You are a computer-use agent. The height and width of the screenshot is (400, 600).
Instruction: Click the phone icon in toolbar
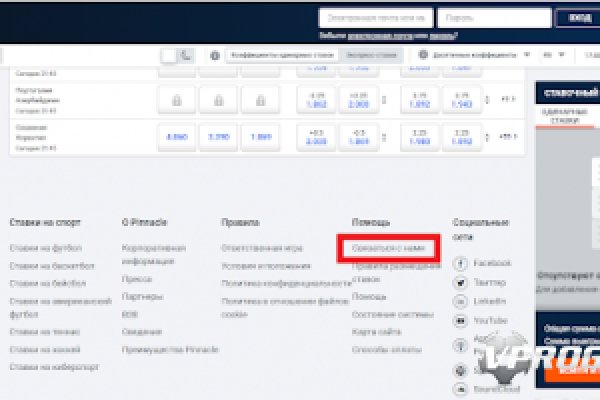(x=186, y=56)
